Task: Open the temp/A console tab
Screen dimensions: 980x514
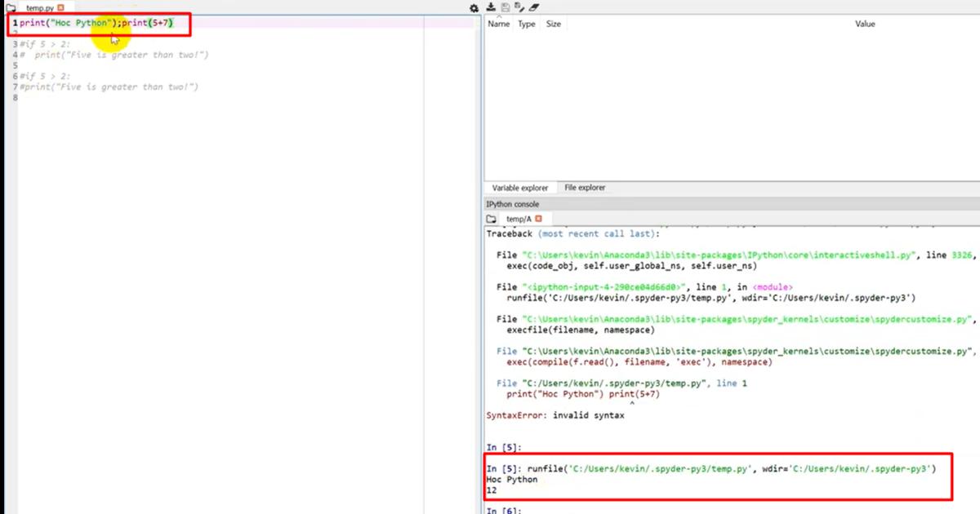Action: [518, 219]
